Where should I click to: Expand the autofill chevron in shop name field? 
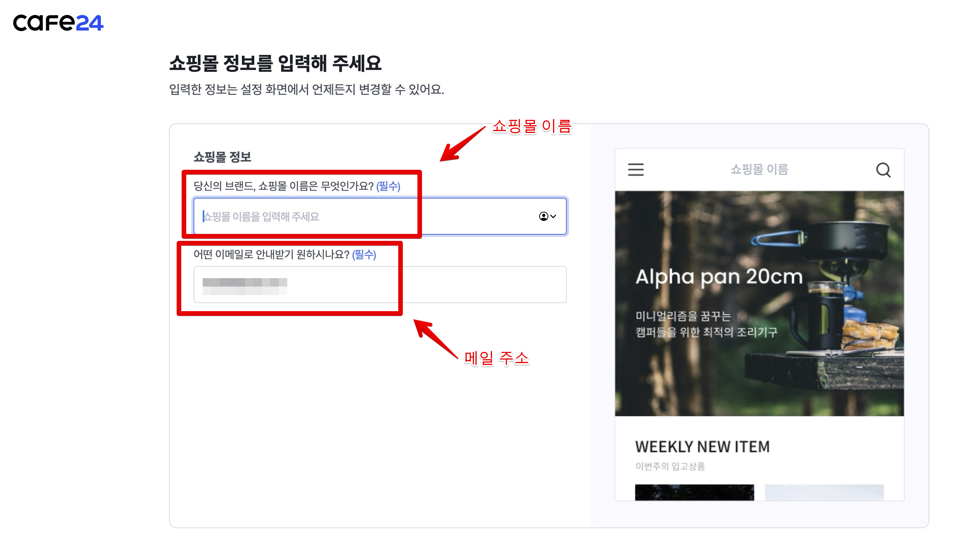coord(553,216)
